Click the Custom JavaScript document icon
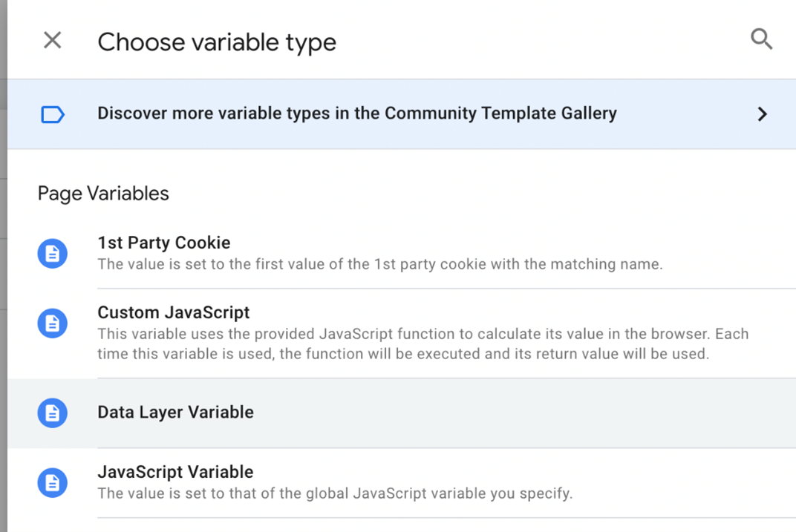The width and height of the screenshot is (796, 532). [x=53, y=324]
